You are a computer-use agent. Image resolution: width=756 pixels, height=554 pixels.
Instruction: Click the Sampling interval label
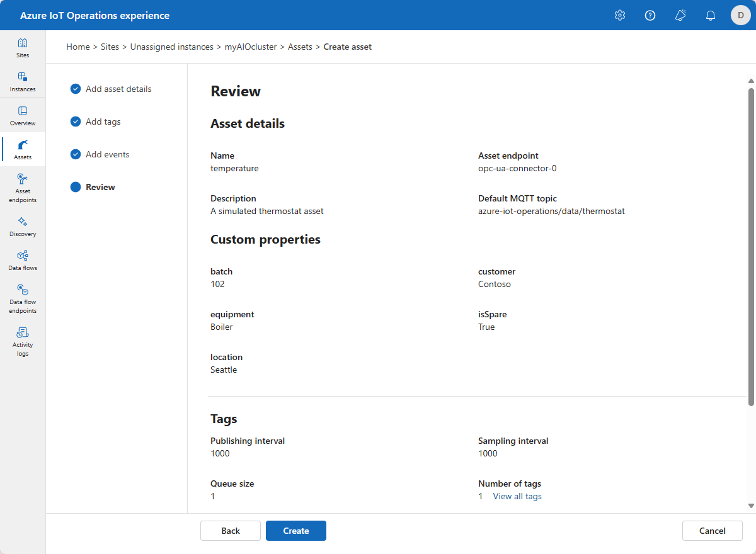pyautogui.click(x=513, y=441)
